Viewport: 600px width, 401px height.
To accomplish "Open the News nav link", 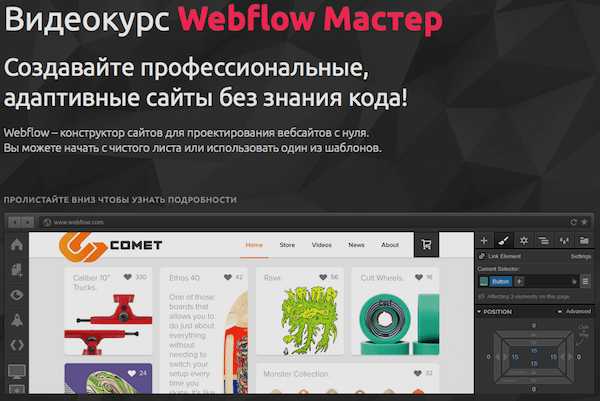I will click(x=356, y=245).
